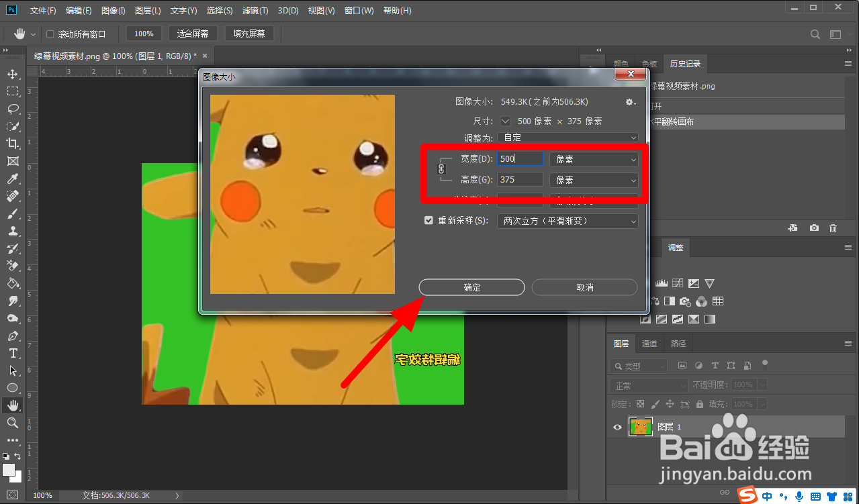This screenshot has width=859, height=504.
Task: Select the Smudge tool
Action: 12,301
